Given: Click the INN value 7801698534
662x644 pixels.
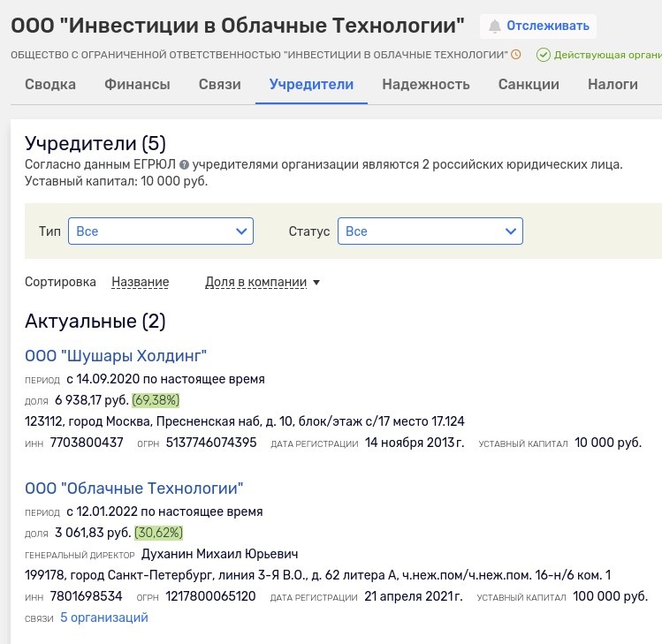Looking at the screenshot, I should [86, 596].
